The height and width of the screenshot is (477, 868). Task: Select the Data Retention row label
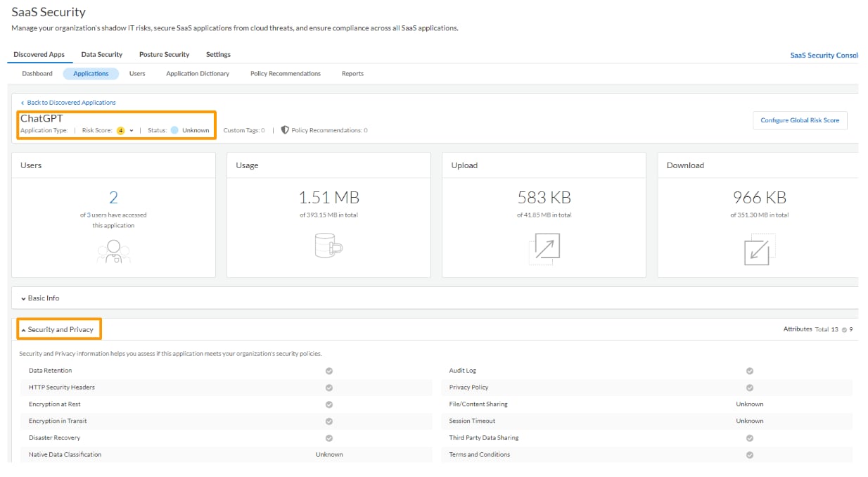[x=50, y=370]
